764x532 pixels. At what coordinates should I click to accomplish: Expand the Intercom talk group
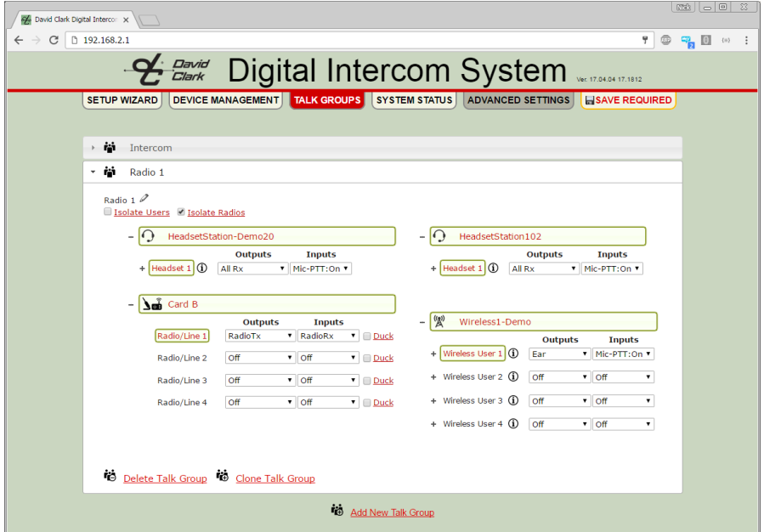tap(93, 148)
